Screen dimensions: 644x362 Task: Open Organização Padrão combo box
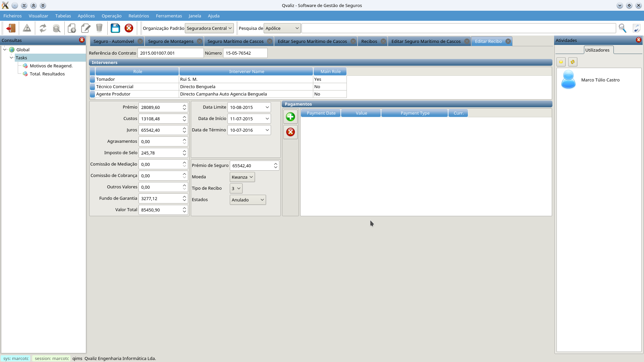(x=209, y=28)
